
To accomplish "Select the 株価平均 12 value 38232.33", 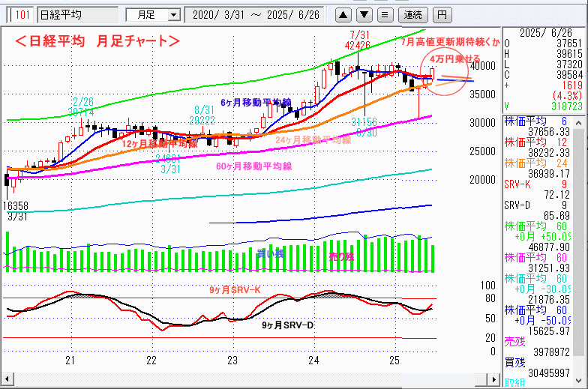I will pos(549,153).
